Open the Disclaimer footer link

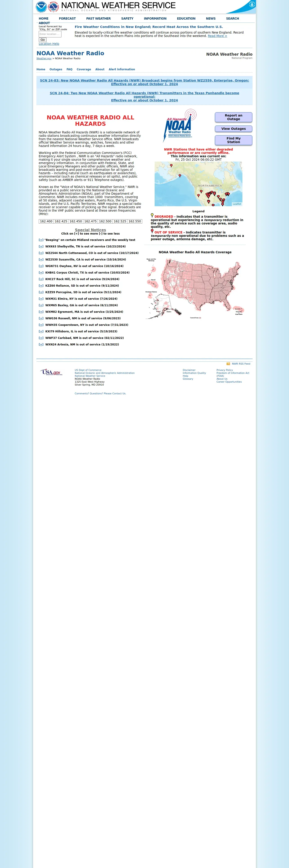click(189, 370)
